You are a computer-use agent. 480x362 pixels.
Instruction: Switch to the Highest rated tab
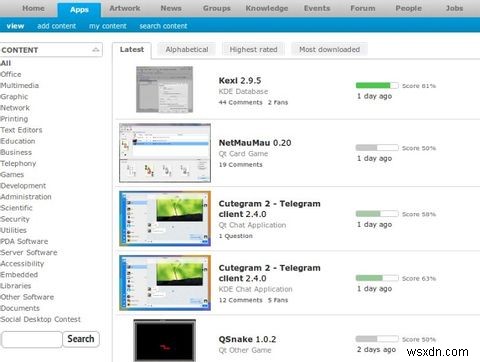click(253, 49)
